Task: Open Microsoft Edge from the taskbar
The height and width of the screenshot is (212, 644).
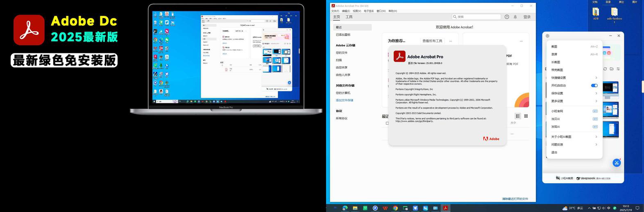Action: pos(345,208)
